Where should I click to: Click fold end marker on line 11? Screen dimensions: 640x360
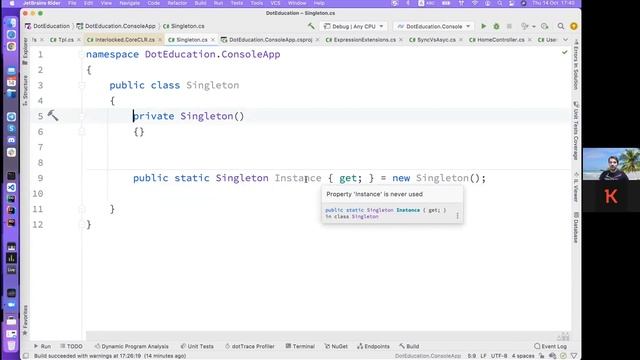coord(82,209)
